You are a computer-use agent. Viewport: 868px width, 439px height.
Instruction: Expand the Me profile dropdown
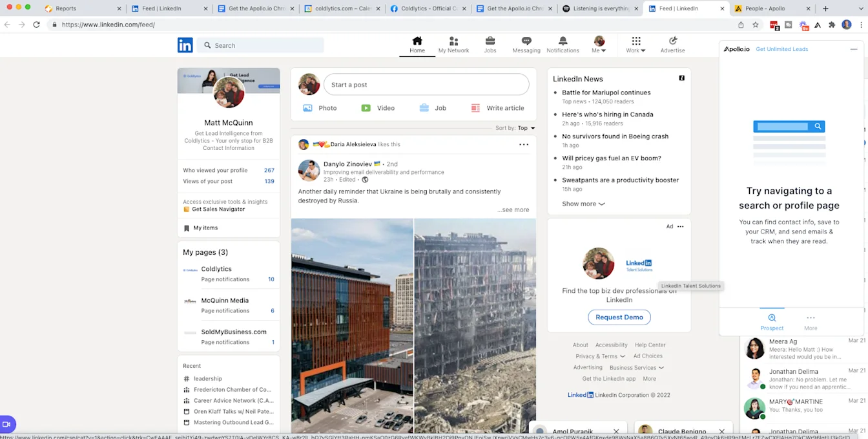point(599,45)
